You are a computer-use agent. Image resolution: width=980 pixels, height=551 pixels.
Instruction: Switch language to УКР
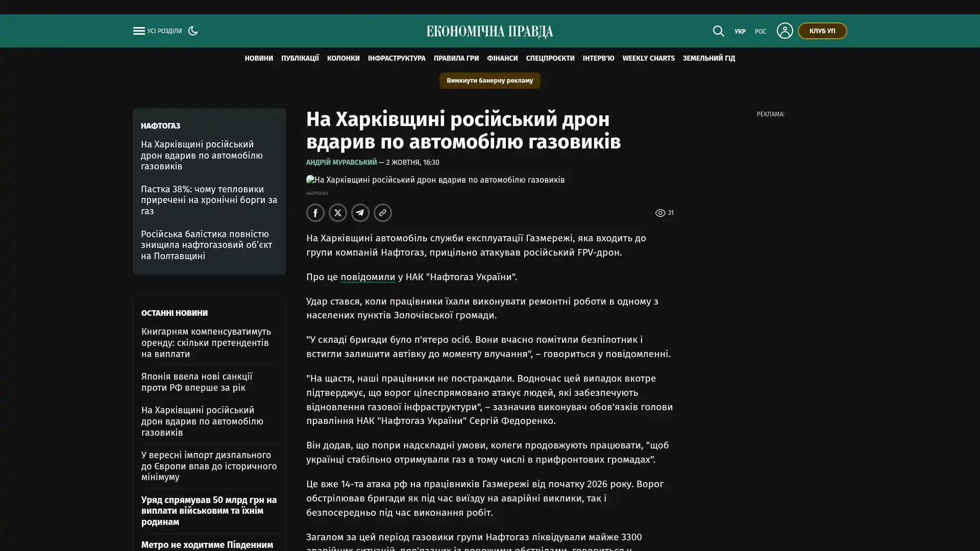click(x=740, y=32)
